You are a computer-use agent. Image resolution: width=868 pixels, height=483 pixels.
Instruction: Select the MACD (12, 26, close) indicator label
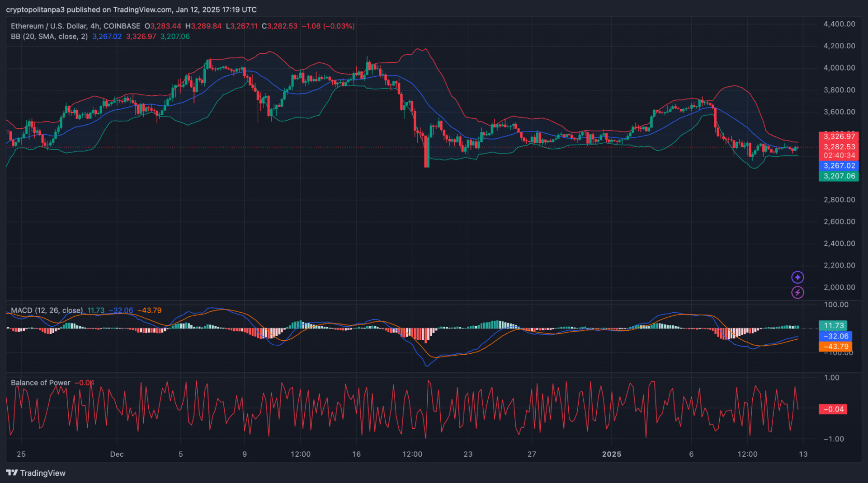[47, 310]
